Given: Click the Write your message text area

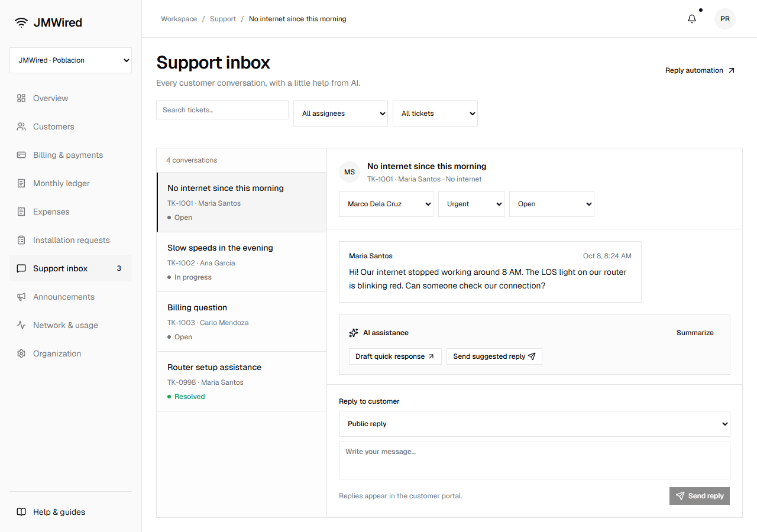Looking at the screenshot, I should click(x=535, y=460).
